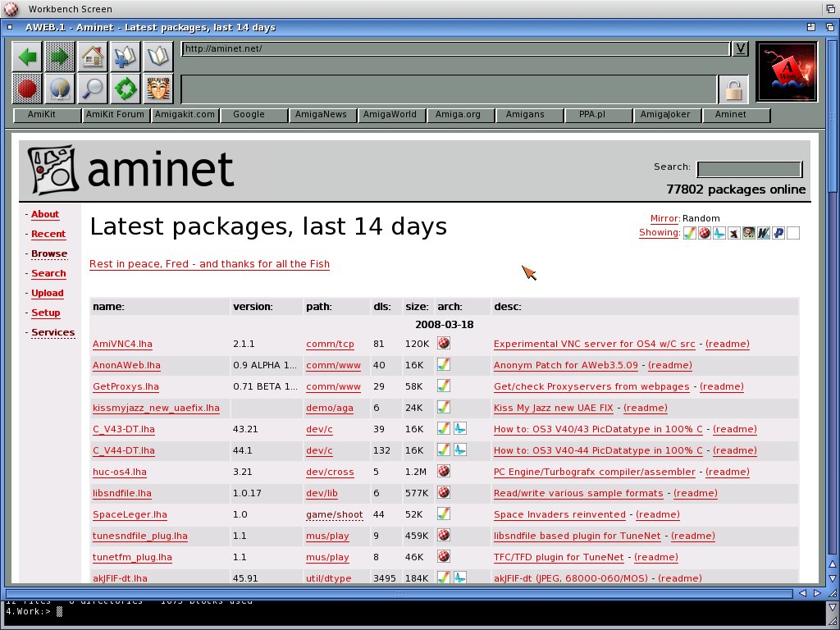
Task: Click the OS4 arch icon for tunetfm_plug.lha
Action: click(x=444, y=556)
